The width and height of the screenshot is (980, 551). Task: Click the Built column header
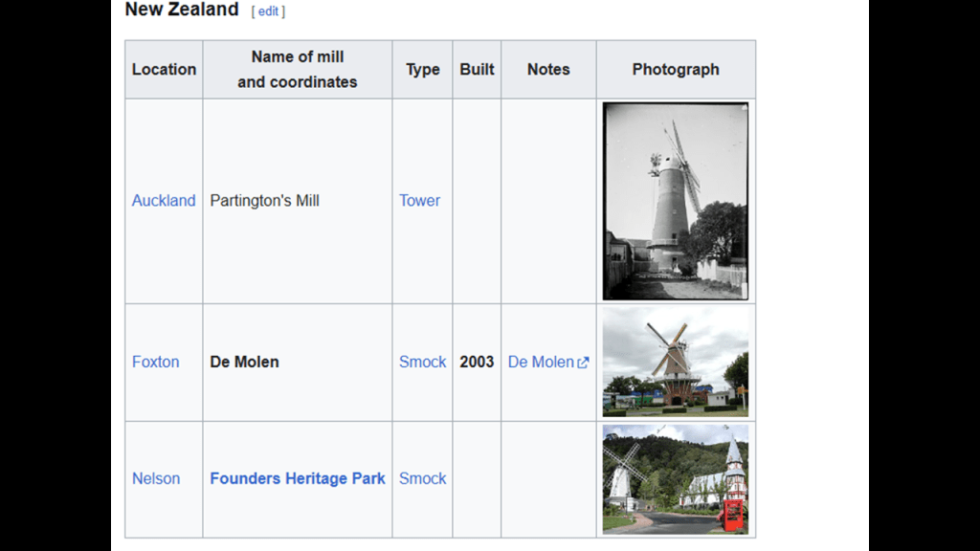coord(477,70)
